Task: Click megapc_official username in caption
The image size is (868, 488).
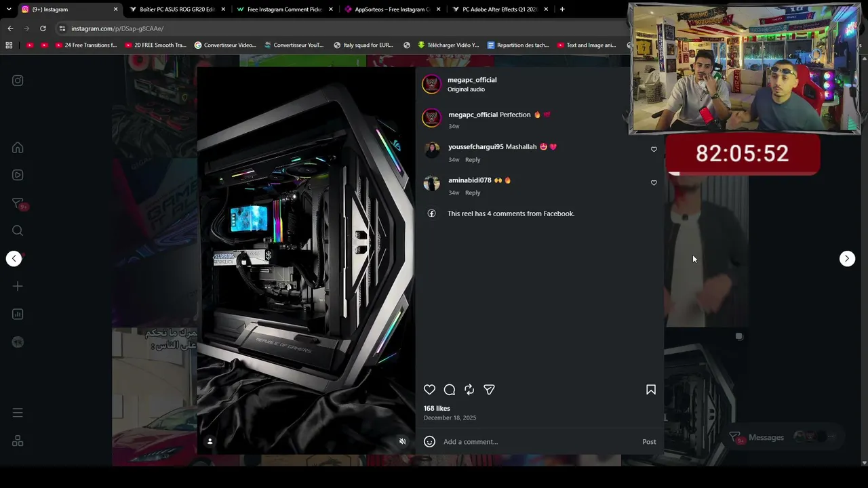Action: pyautogui.click(x=473, y=115)
